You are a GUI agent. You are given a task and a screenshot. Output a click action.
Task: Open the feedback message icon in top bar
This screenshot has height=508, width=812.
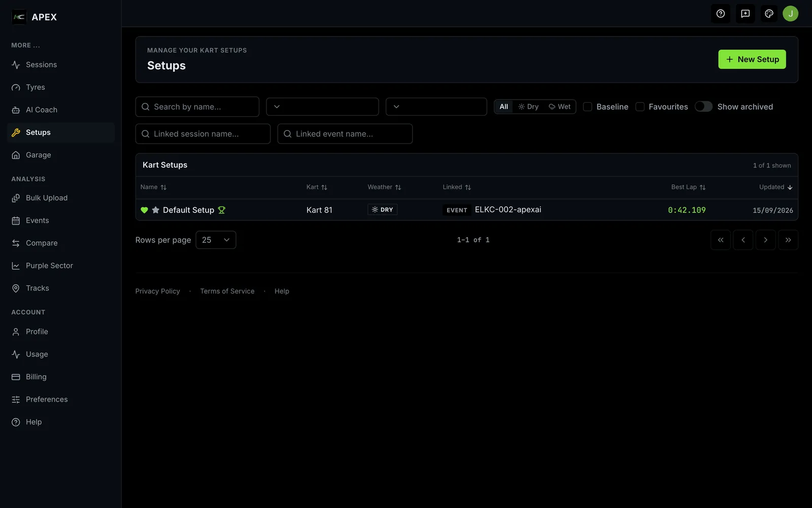(x=745, y=14)
